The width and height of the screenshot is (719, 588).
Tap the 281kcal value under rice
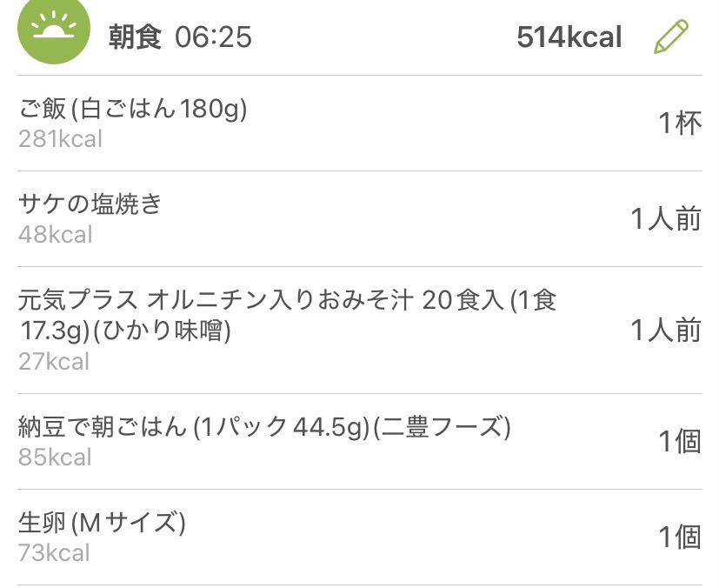pos(60,138)
